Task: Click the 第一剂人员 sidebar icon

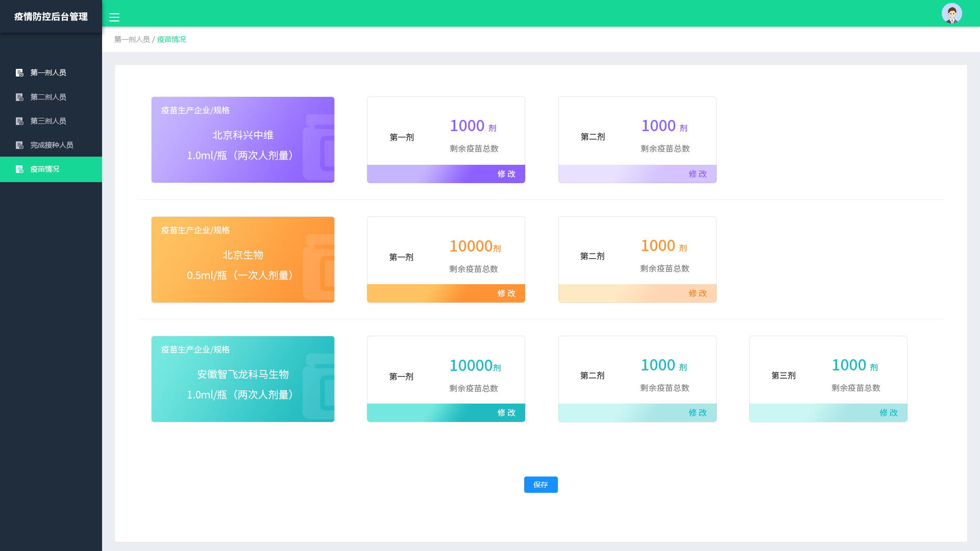Action: coord(19,73)
